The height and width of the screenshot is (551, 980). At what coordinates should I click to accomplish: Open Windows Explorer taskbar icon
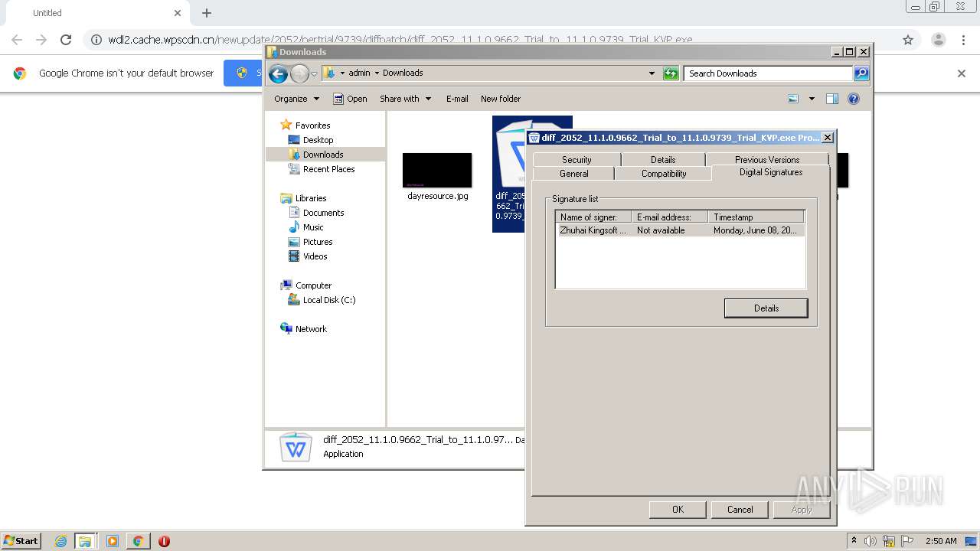tap(85, 541)
